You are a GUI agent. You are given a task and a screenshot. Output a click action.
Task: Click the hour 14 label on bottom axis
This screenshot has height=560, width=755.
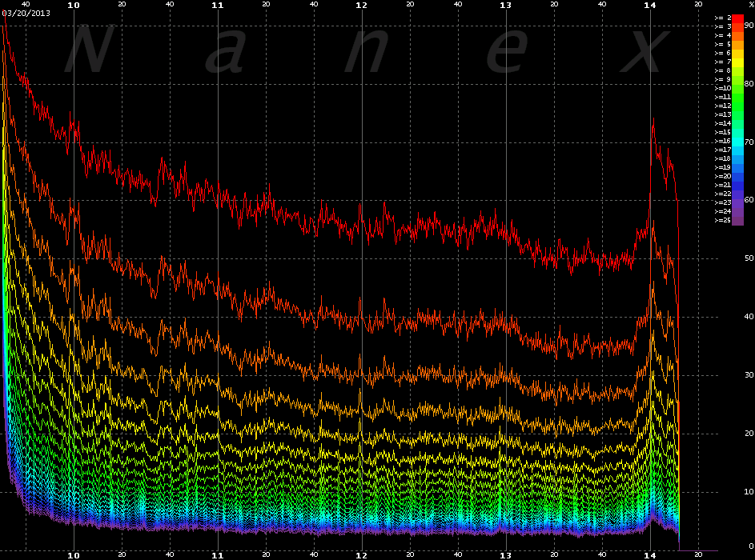click(x=649, y=554)
